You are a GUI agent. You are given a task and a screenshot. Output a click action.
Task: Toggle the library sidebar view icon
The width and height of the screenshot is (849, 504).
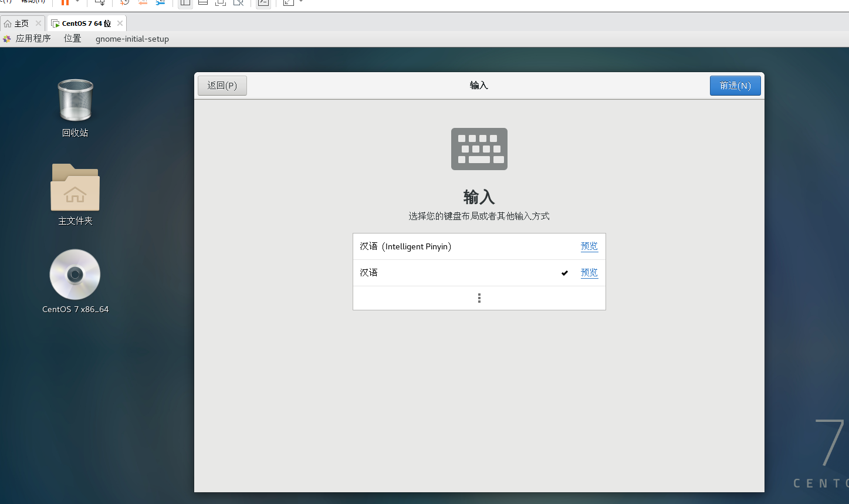point(185,2)
